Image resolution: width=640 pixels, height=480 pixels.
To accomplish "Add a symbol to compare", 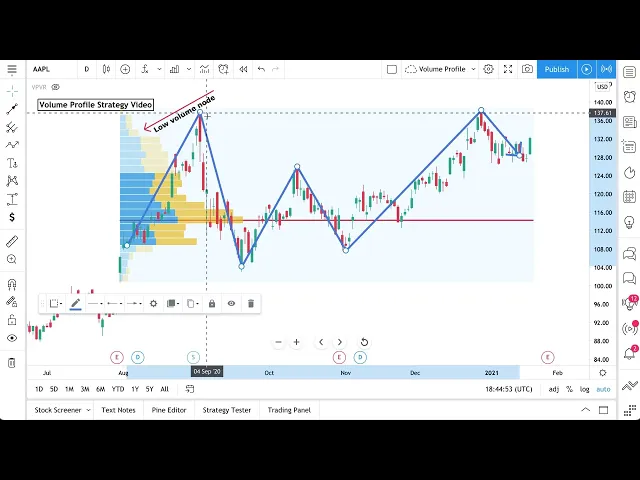I will (125, 69).
